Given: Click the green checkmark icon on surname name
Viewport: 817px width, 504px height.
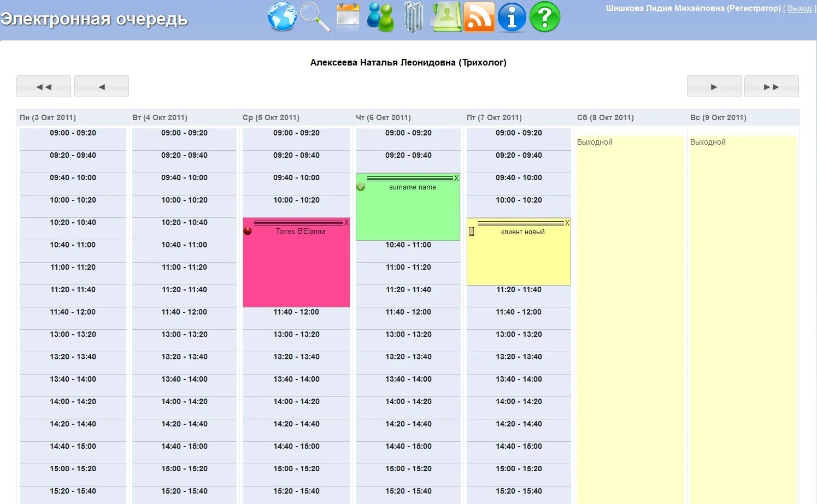Looking at the screenshot, I should coord(361,187).
